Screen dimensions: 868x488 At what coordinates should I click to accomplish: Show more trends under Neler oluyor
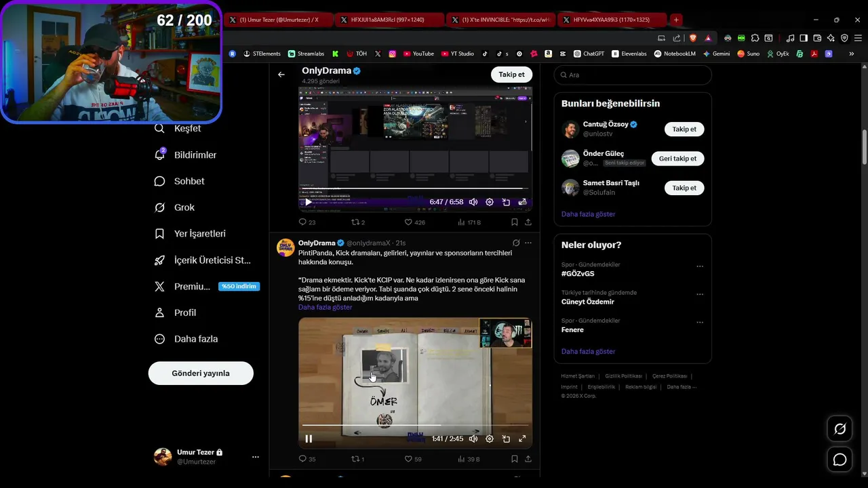tap(588, 352)
